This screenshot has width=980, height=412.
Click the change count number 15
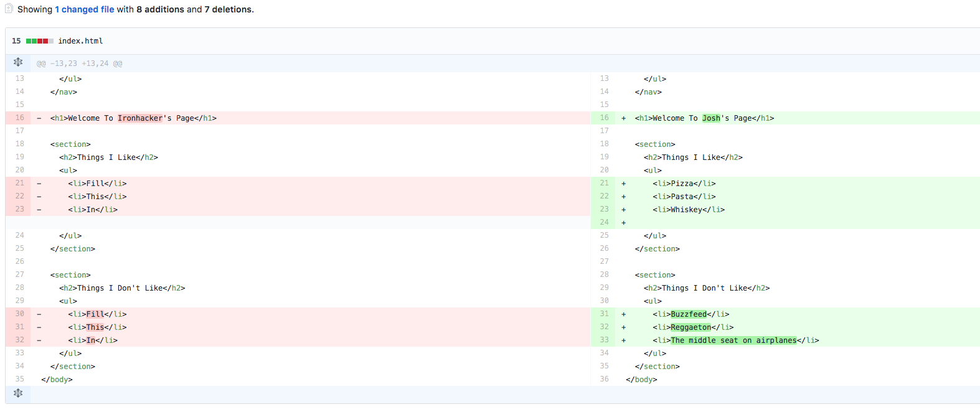pyautogui.click(x=16, y=41)
